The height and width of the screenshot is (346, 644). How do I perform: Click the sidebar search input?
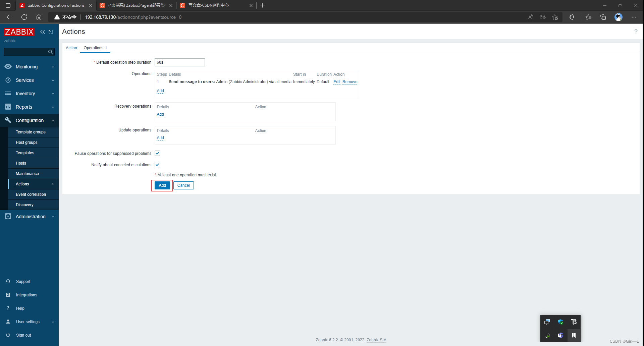(x=26, y=52)
